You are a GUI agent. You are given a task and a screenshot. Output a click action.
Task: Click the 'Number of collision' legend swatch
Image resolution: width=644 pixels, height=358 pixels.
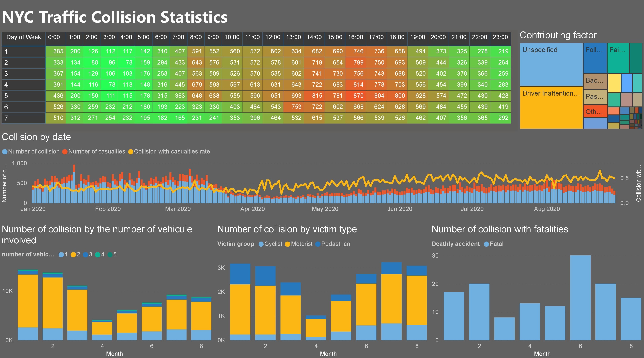point(4,152)
